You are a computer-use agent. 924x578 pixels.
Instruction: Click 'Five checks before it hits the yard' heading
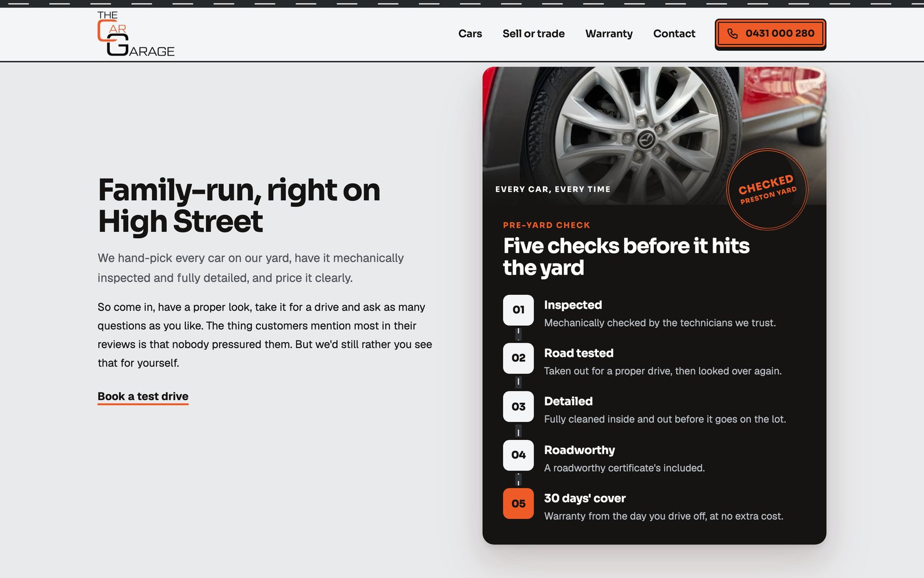(626, 257)
